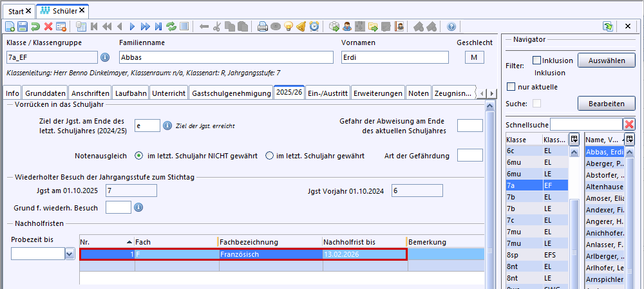Screen dimensions: 644x289
Task: Go to the next record with the blue arrow
Action: [133, 26]
